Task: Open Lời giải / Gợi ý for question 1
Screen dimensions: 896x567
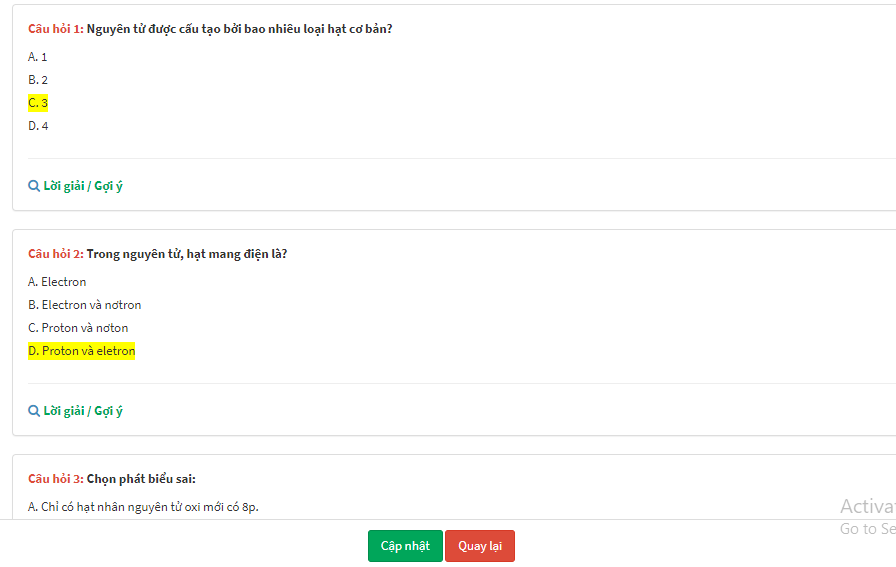Action: [83, 186]
